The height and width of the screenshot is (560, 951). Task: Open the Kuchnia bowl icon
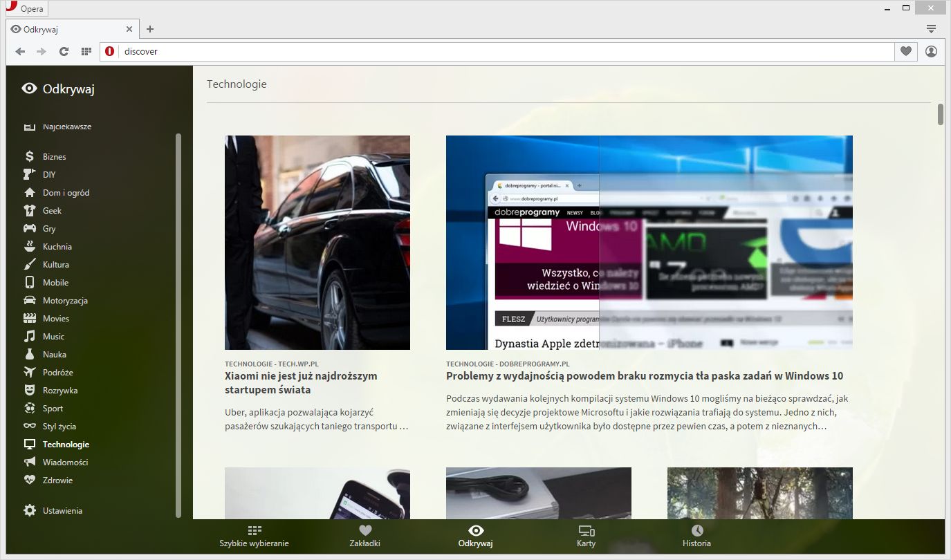coord(29,247)
